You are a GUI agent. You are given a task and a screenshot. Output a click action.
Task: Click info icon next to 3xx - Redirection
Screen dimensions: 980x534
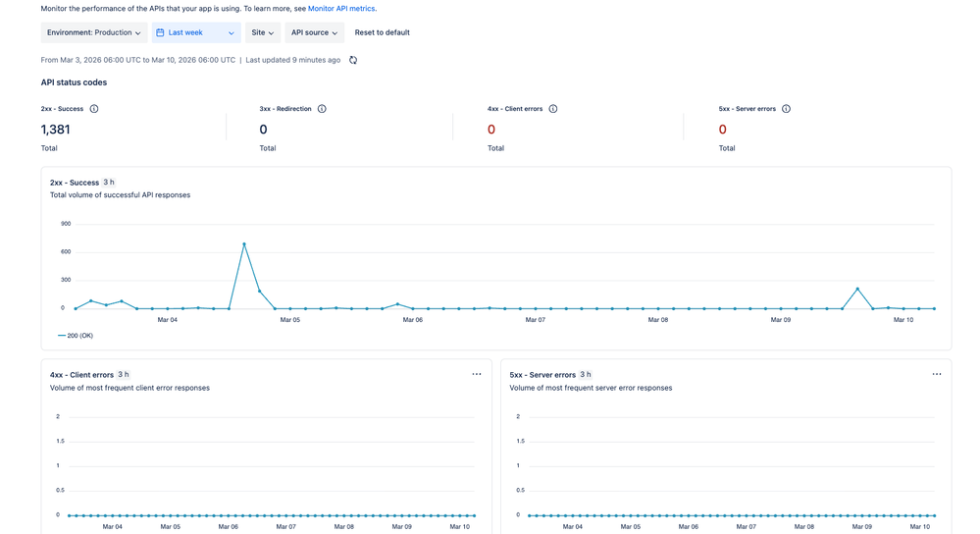point(322,109)
